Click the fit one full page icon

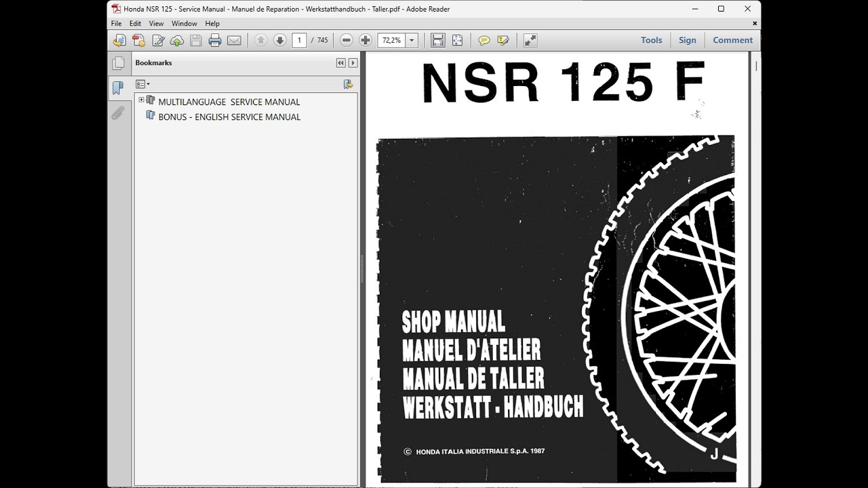pyautogui.click(x=457, y=41)
